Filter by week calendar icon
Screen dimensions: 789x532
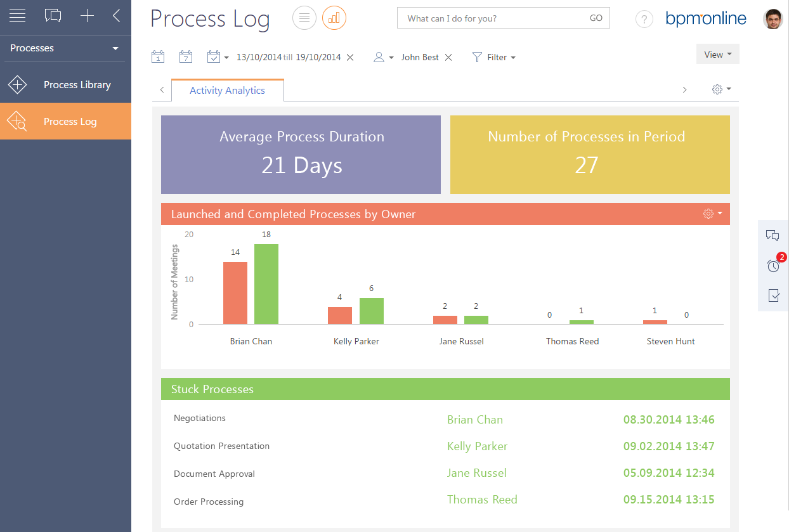click(x=185, y=57)
